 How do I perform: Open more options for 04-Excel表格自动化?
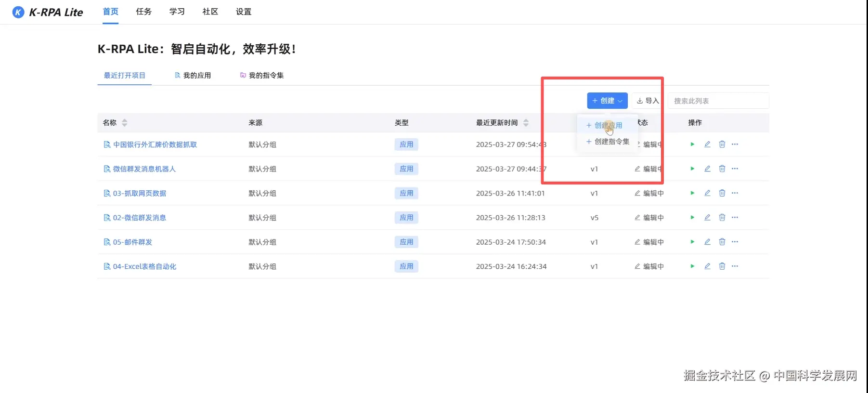pos(735,266)
